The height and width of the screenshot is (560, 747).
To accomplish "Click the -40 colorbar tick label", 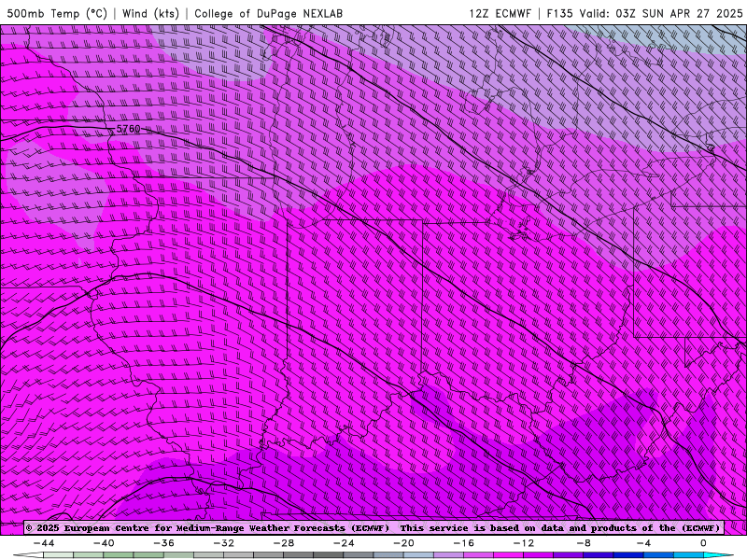I will coord(104,543).
